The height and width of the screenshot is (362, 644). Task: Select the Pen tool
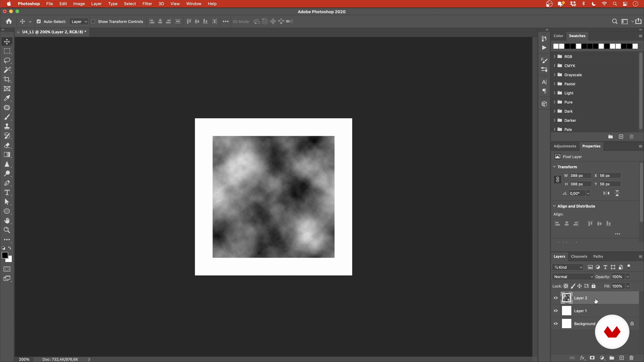pyautogui.click(x=7, y=183)
